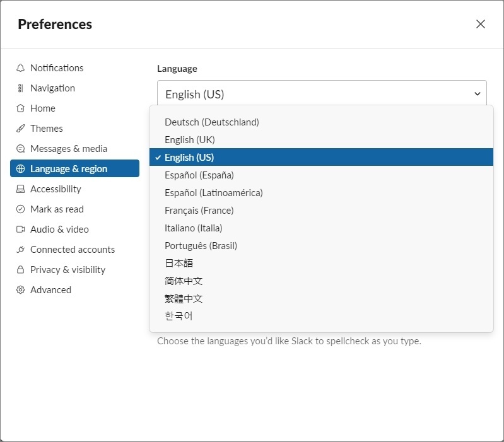Open Notifications preferences
Image resolution: width=504 pixels, height=442 pixels.
pyautogui.click(x=74, y=68)
